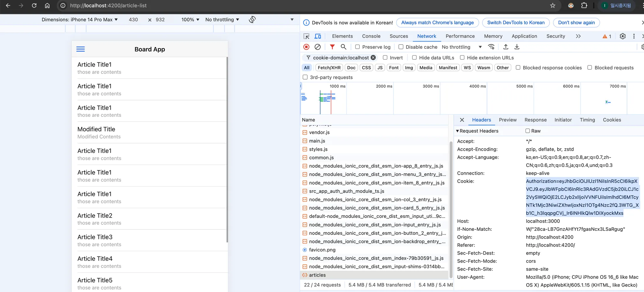Open DevTools settings gear
The height and width of the screenshot is (292, 644).
point(622,36)
